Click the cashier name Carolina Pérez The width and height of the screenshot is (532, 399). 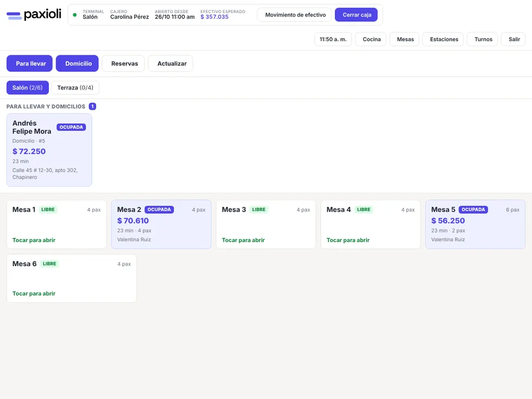[x=130, y=17]
